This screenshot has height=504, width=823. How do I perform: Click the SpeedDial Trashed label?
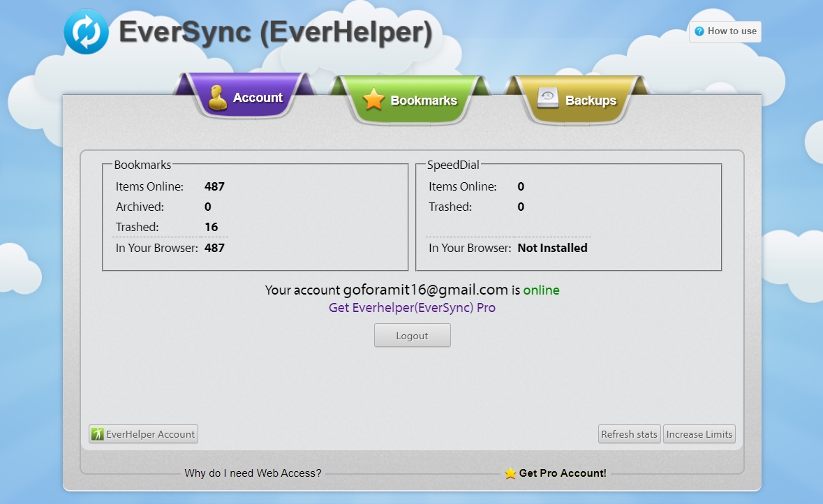(450, 207)
